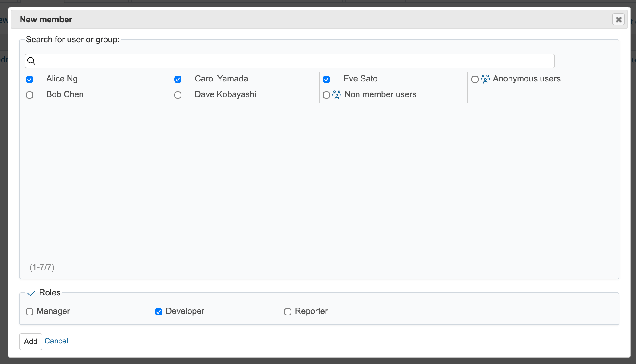The height and width of the screenshot is (364, 636).
Task: Click the Anonymous users group icon
Action: (485, 79)
